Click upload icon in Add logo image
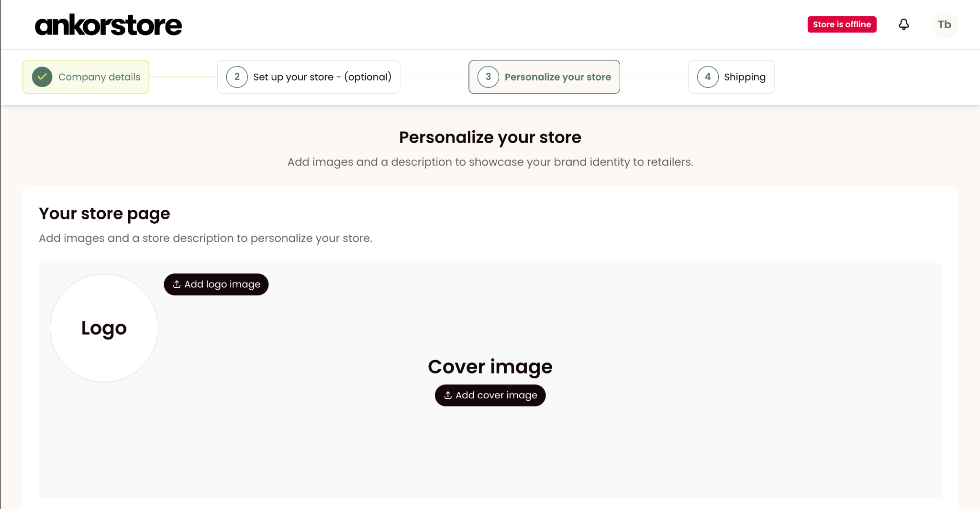The image size is (980, 509). tap(177, 284)
